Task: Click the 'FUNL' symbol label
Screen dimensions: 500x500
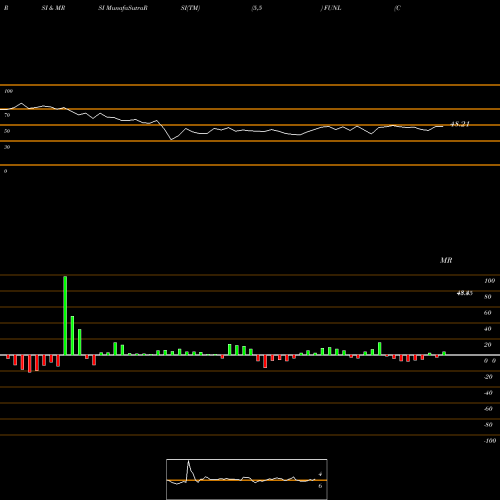Action: point(332,8)
